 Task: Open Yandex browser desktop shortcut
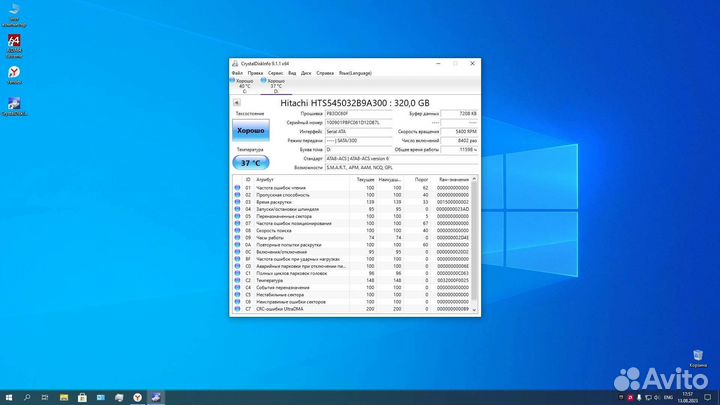[x=14, y=75]
